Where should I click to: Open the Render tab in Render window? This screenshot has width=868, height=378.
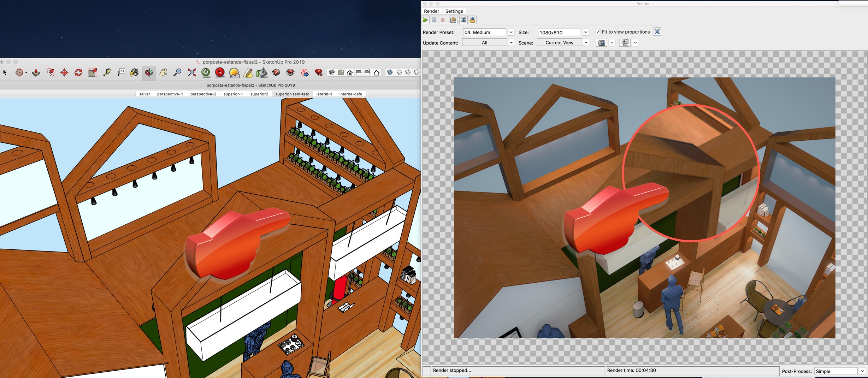click(x=431, y=11)
